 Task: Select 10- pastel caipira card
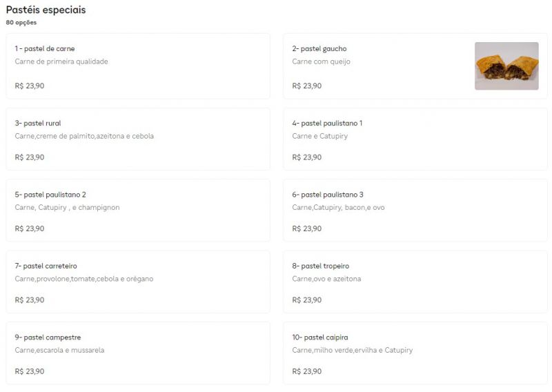[415, 353]
